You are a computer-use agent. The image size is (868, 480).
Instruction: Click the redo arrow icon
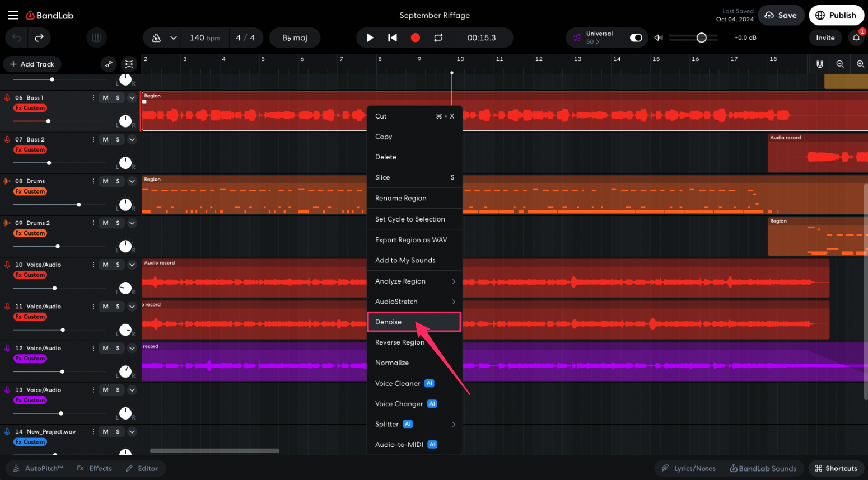pos(39,37)
